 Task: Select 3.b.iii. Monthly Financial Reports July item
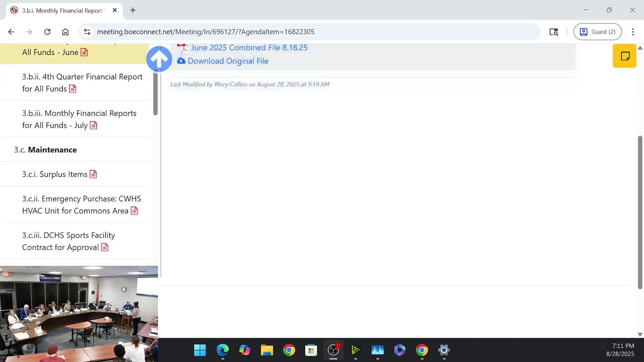tap(79, 119)
